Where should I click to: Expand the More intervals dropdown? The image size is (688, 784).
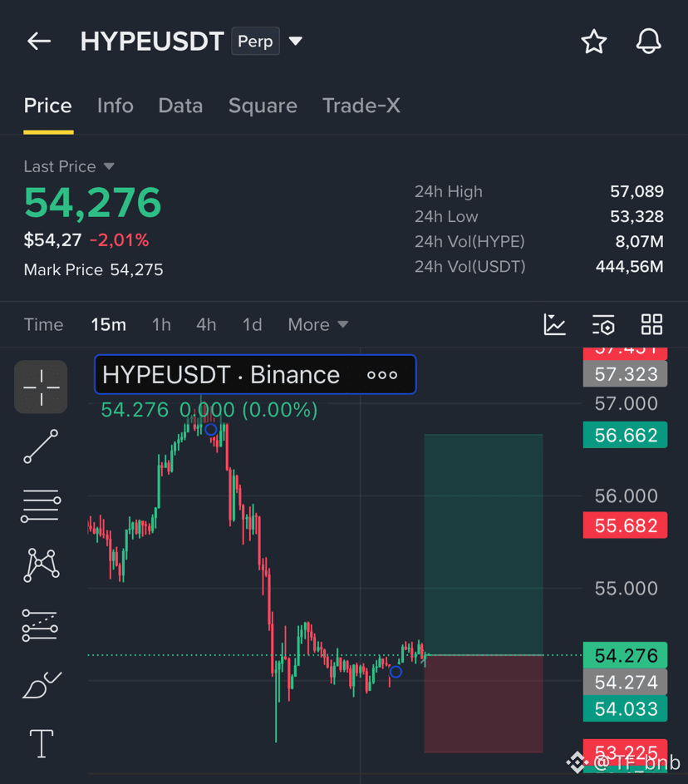point(317,325)
